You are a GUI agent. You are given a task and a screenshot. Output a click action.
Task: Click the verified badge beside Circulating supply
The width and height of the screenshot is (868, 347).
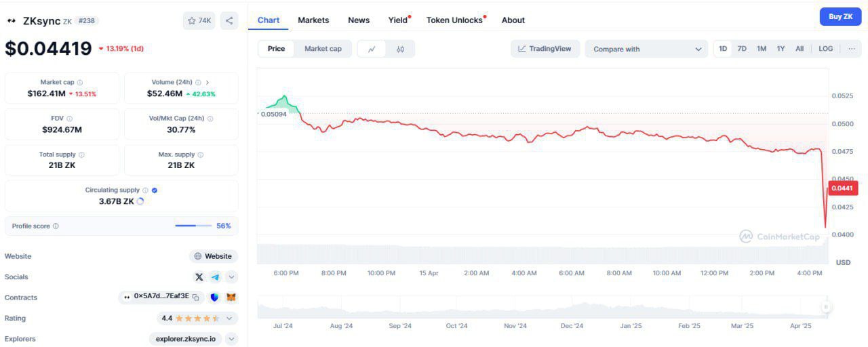point(155,190)
